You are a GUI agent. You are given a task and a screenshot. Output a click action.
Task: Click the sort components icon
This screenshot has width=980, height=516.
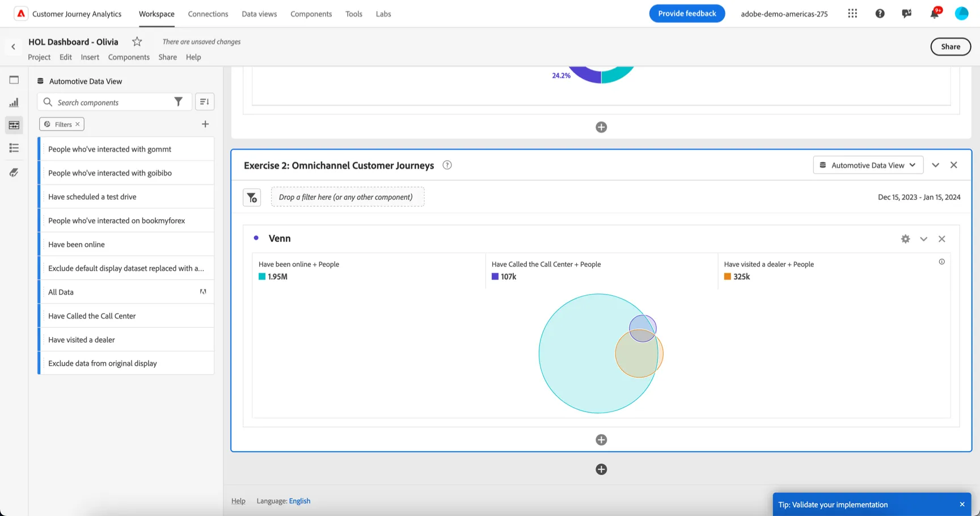click(x=205, y=102)
